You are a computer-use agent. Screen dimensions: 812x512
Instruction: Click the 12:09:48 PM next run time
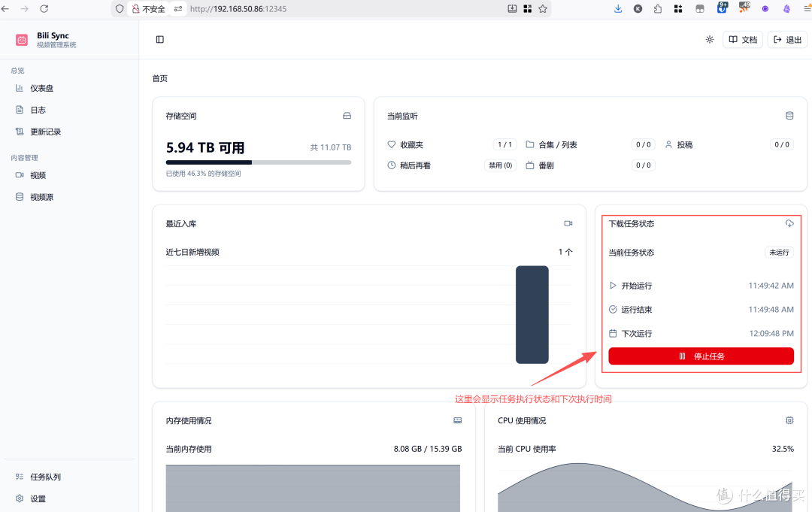click(771, 333)
